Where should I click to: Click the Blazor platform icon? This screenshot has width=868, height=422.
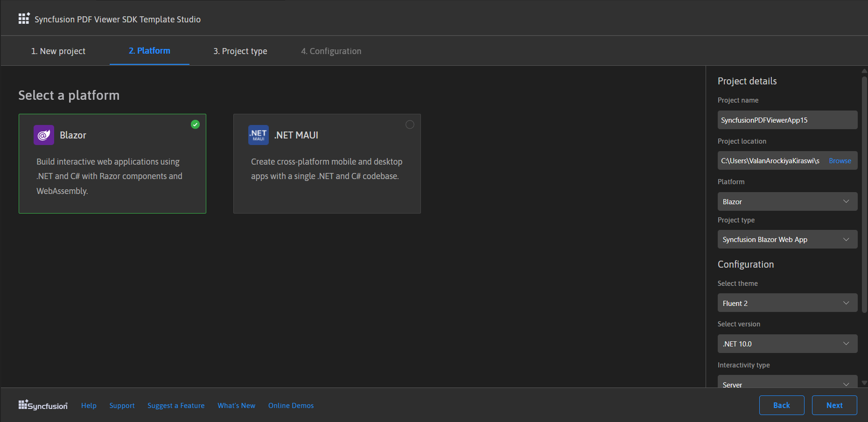(x=44, y=135)
